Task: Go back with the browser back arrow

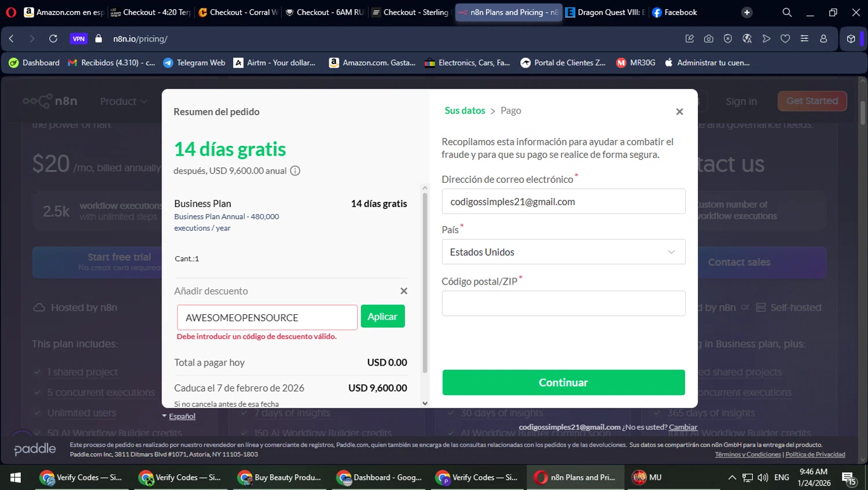Action: click(x=12, y=39)
